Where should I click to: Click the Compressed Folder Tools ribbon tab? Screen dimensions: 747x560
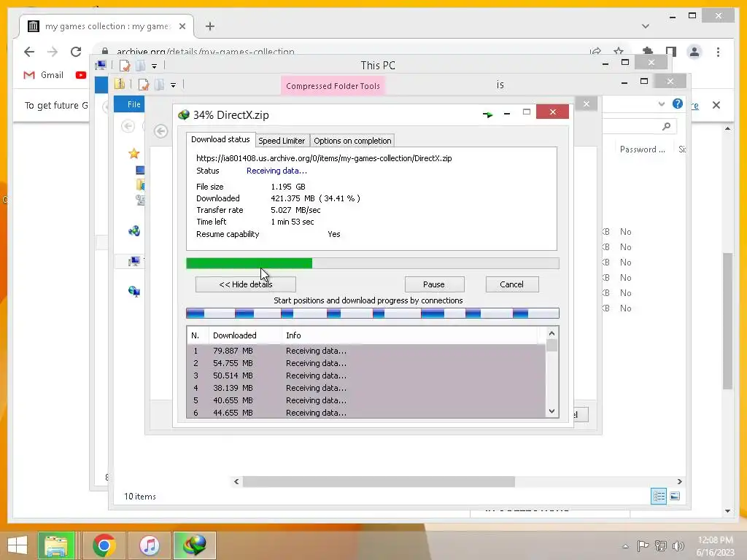coord(333,86)
